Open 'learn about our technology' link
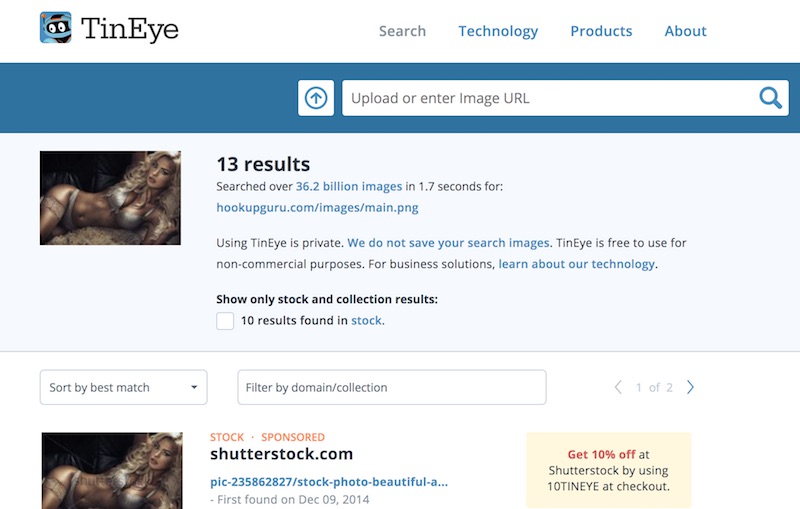The image size is (800, 509). click(577, 264)
